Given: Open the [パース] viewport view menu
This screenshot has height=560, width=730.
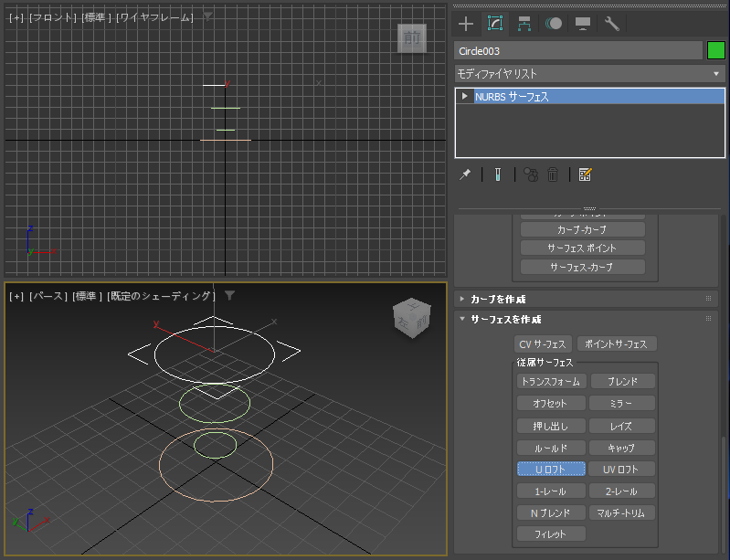Looking at the screenshot, I should tap(48, 296).
